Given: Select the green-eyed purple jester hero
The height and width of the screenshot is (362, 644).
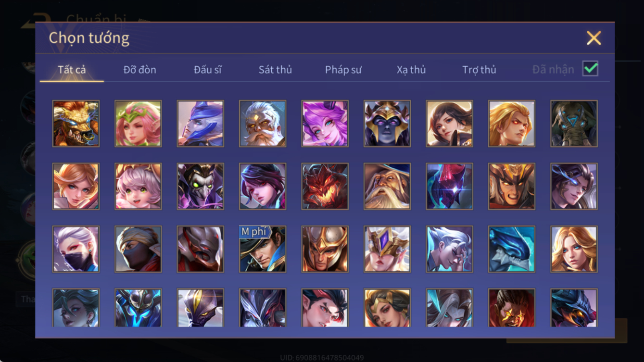Looking at the screenshot, I should [x=201, y=187].
